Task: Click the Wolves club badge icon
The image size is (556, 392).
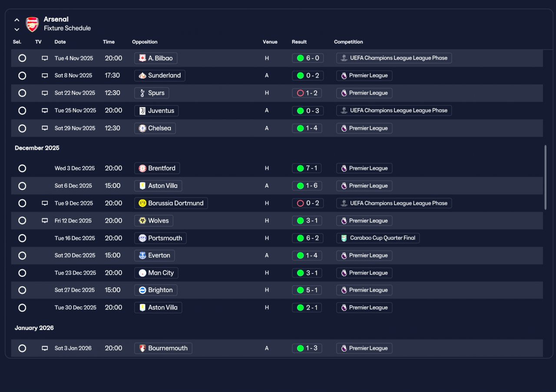Action: click(x=142, y=221)
